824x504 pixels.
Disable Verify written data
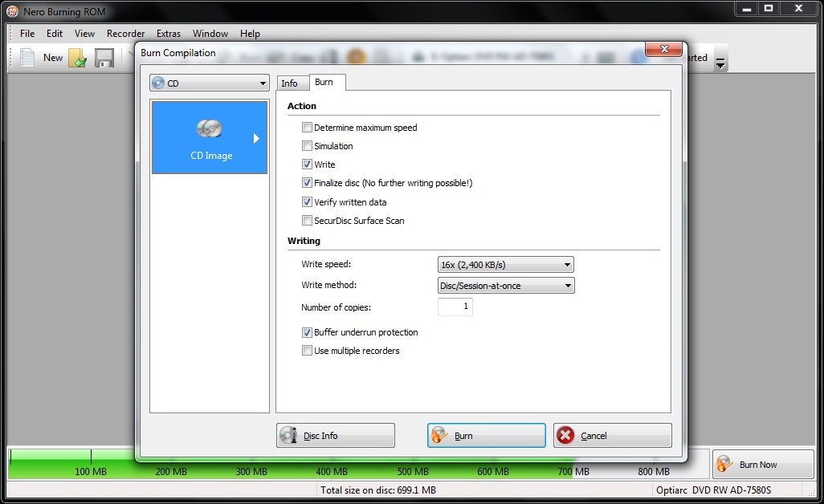pos(307,201)
